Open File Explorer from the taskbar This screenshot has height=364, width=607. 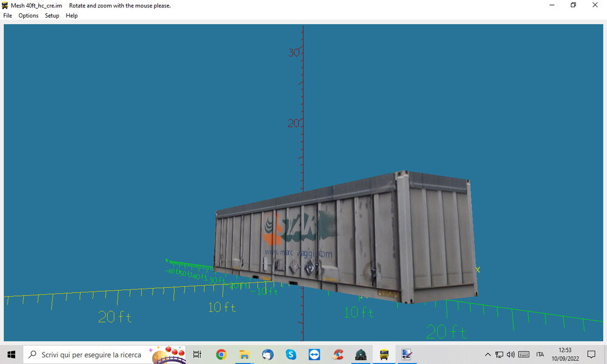[x=244, y=354]
